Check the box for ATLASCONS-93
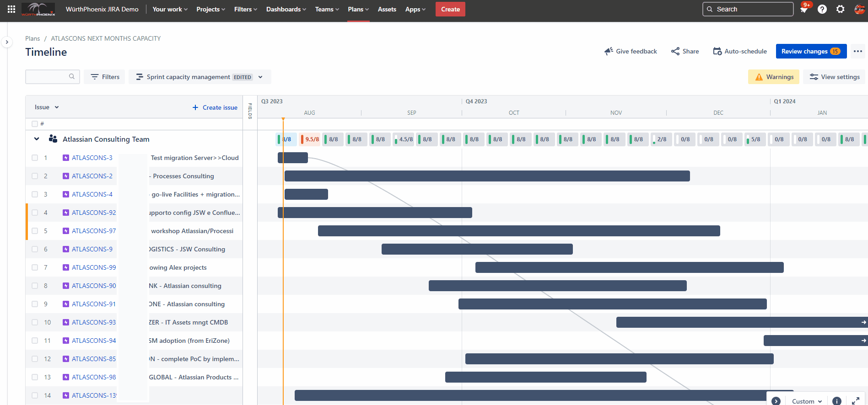Image resolution: width=868 pixels, height=405 pixels. 35,322
